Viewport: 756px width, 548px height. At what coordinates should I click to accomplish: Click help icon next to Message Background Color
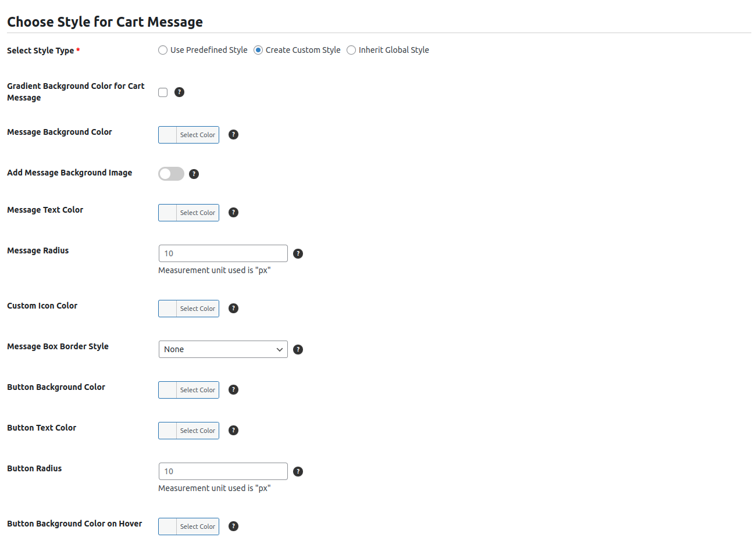click(233, 135)
